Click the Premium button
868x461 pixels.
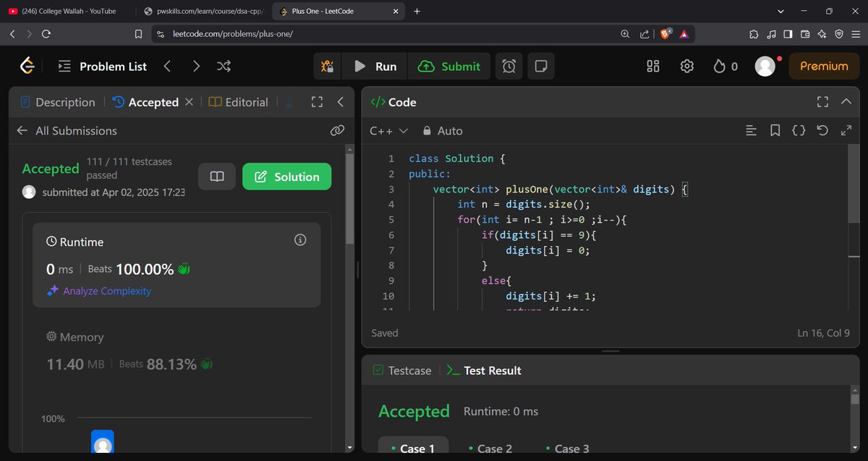[x=824, y=67]
